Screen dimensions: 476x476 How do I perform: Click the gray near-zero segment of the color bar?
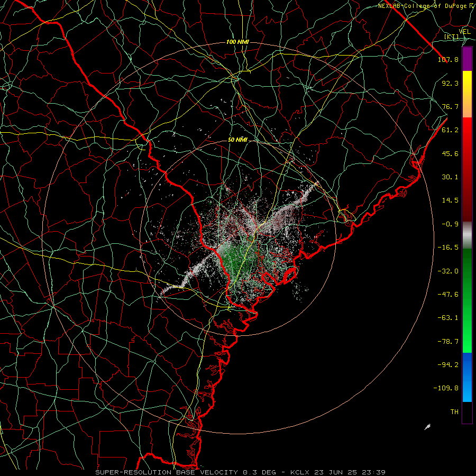[x=467, y=235]
